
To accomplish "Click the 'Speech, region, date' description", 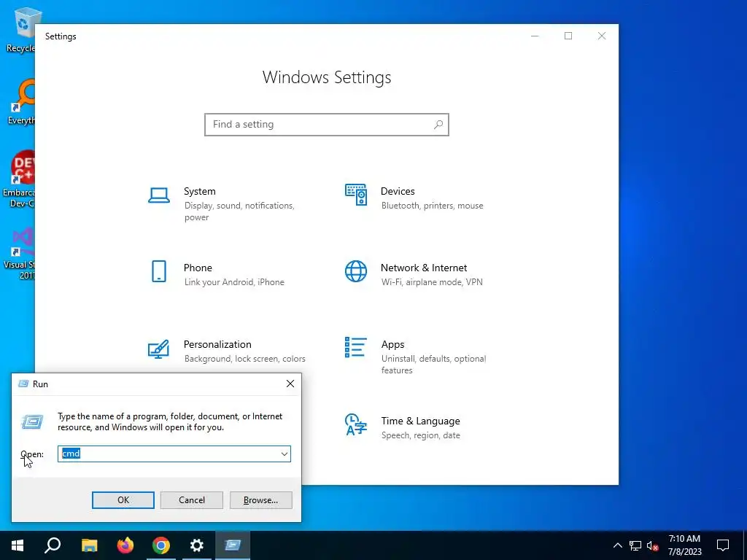I will coord(421,435).
